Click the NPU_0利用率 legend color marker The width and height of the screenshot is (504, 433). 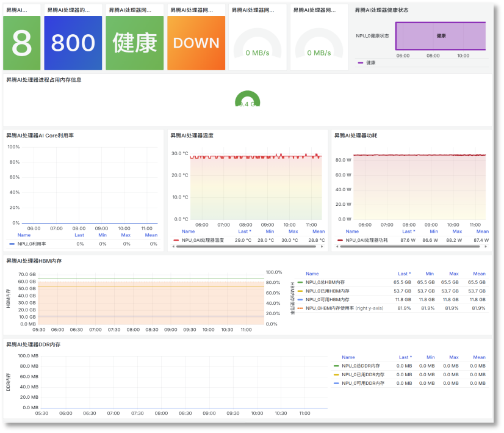(12, 244)
